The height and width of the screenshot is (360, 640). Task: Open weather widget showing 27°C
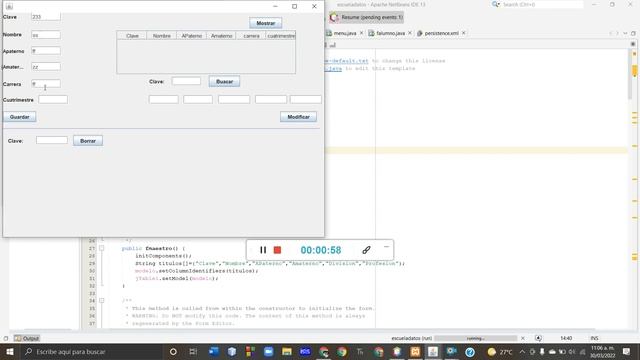500,351
